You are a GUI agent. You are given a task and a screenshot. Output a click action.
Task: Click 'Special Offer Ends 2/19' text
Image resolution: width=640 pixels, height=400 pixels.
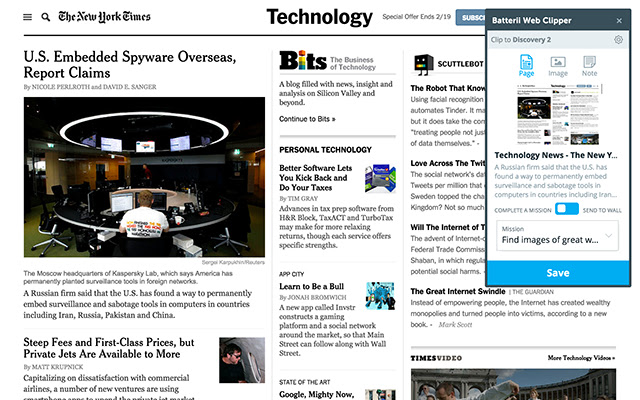point(416,17)
